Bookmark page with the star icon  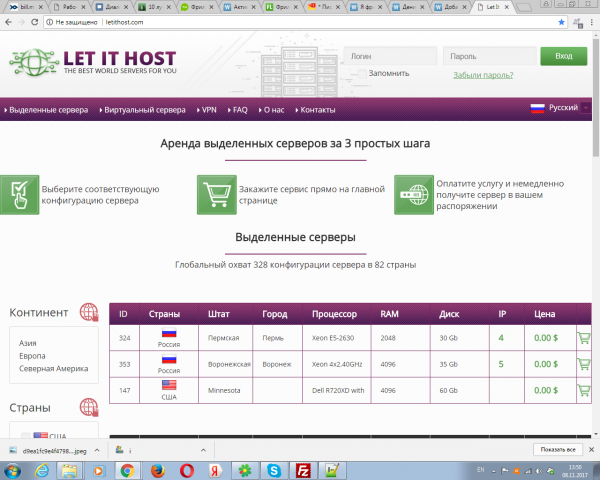561,22
